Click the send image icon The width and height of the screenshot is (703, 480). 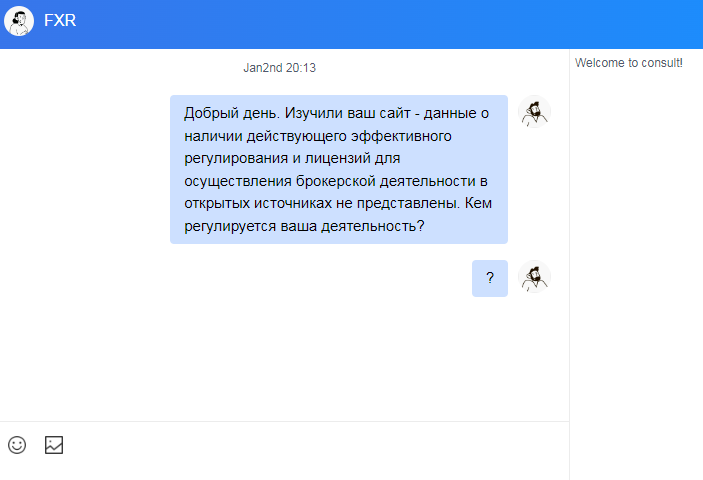(54, 445)
